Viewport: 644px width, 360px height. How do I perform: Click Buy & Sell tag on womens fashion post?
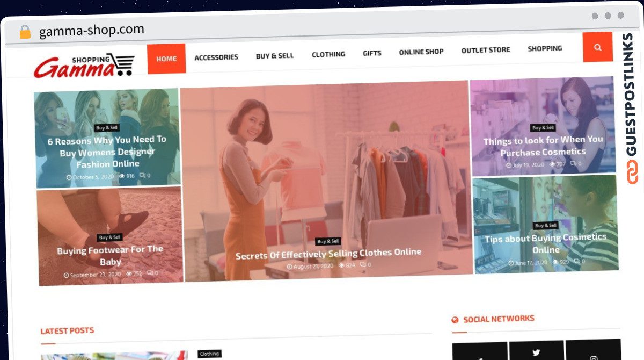pyautogui.click(x=107, y=128)
